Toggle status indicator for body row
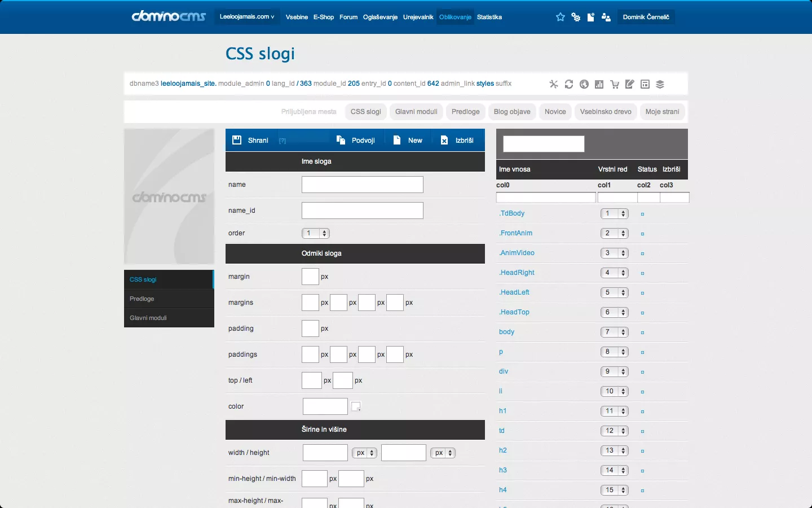This screenshot has height=508, width=812. (642, 333)
